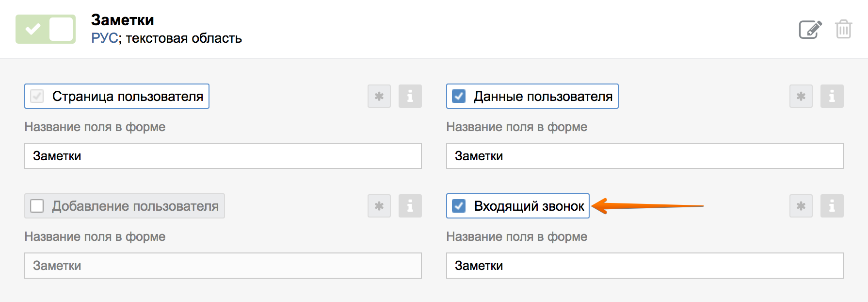The image size is (868, 302).
Task: Open the РУС language link
Action: 103,38
